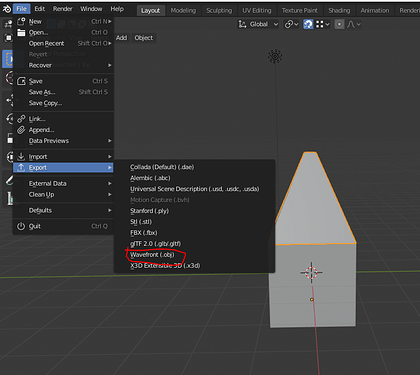Click the transform orientation axes icon
This screenshot has width=420, height=375.
click(242, 24)
